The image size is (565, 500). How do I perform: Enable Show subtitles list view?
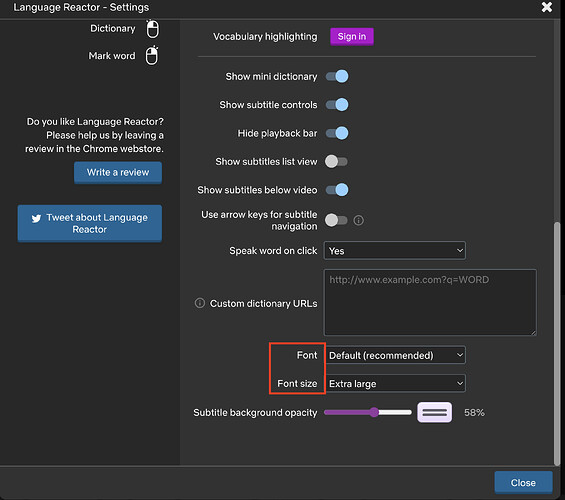point(336,161)
